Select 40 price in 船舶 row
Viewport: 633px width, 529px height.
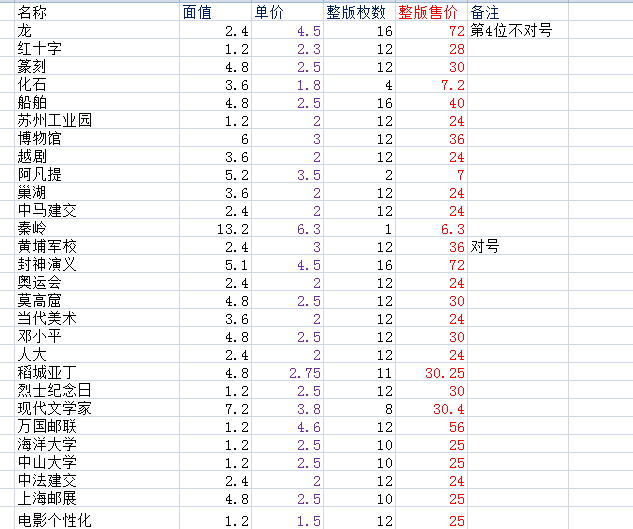pyautogui.click(x=432, y=103)
